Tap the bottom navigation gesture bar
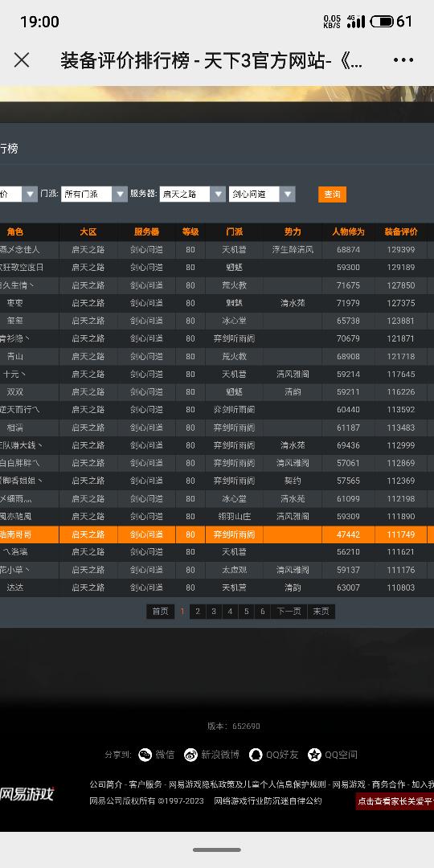The width and height of the screenshot is (434, 868). click(217, 850)
